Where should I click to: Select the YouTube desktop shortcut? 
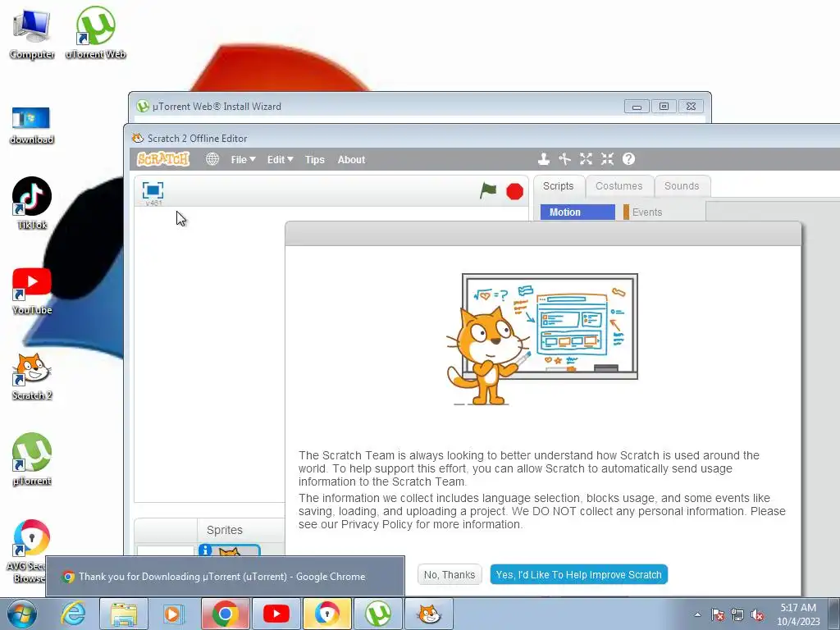[x=32, y=291]
